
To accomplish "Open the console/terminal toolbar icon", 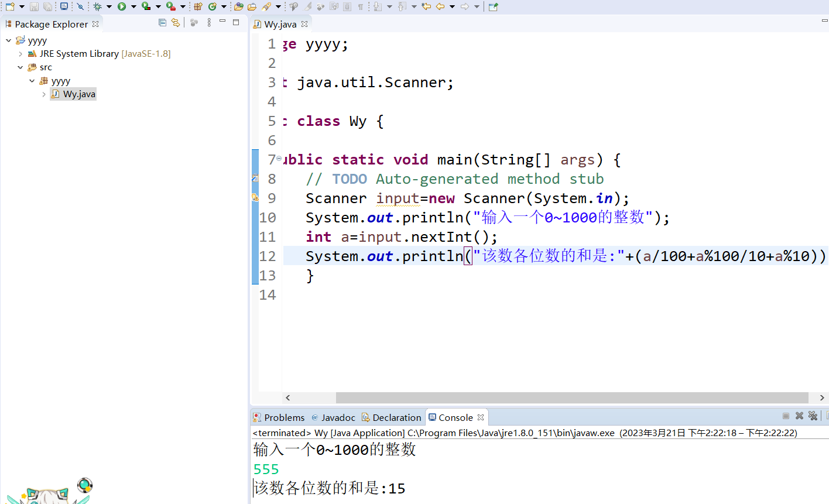I will (64, 6).
